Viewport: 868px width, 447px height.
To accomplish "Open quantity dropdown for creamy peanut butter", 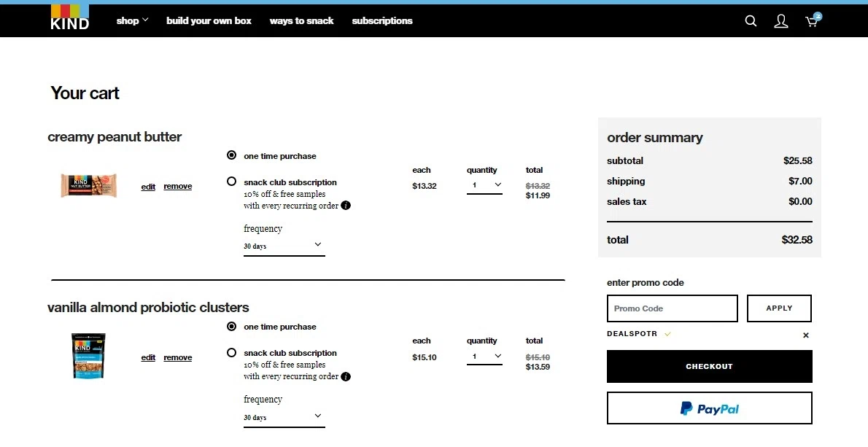I will [x=484, y=185].
